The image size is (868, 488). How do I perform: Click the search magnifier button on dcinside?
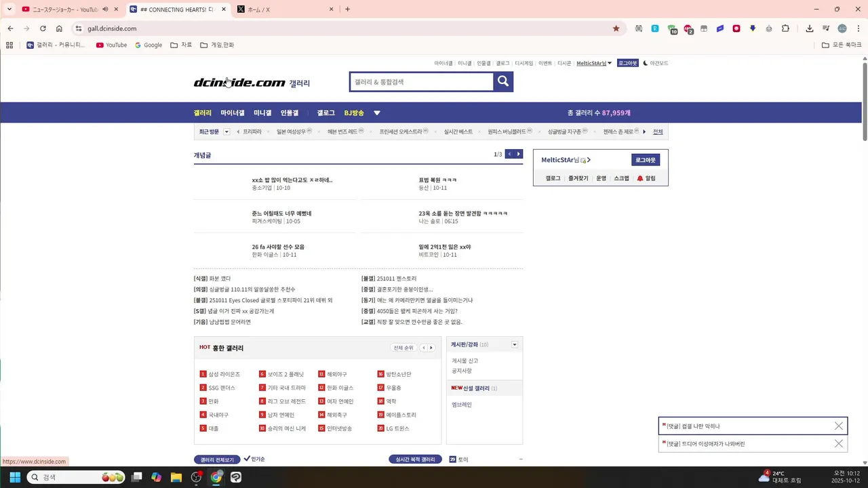[503, 81]
